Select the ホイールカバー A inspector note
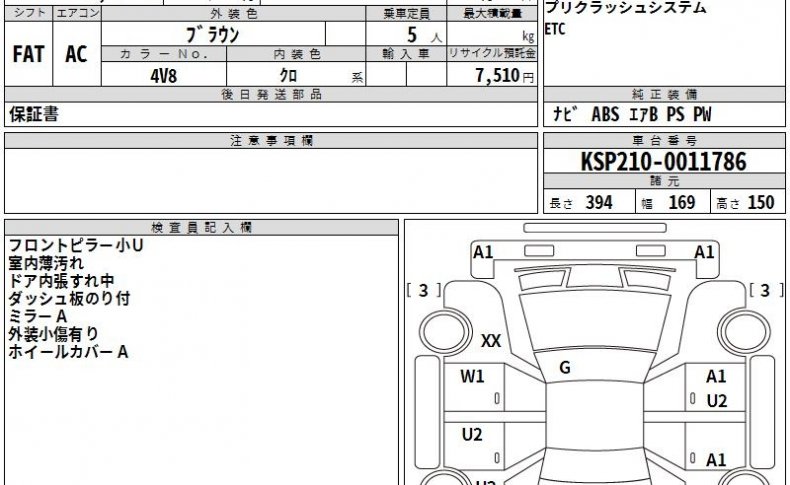 69,352
